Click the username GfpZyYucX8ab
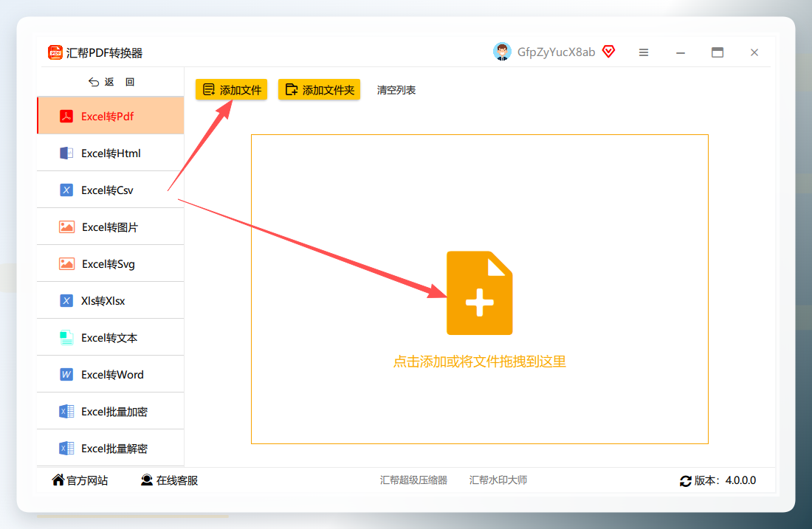Screen dimensions: 812x529 click(556, 52)
